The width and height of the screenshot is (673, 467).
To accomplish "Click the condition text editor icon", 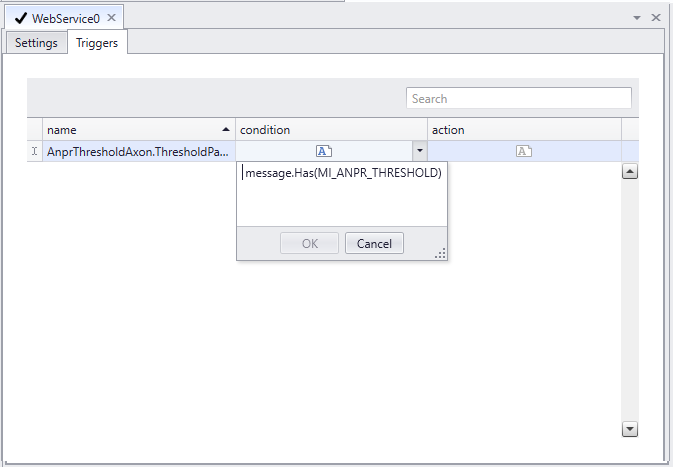I will point(324,151).
